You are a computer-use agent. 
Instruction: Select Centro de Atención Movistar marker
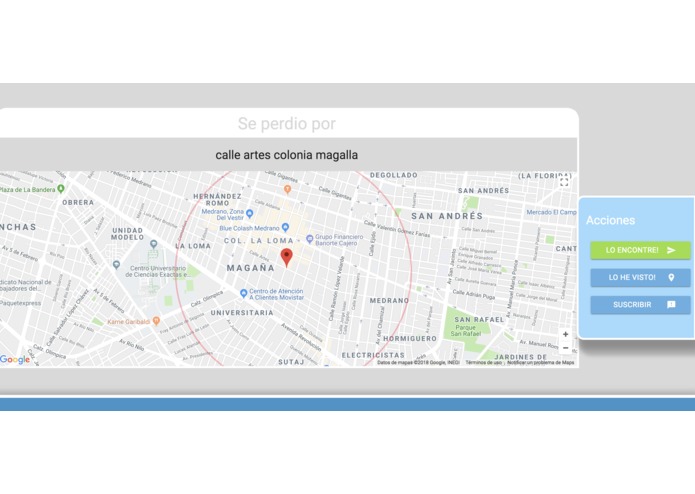(243, 293)
